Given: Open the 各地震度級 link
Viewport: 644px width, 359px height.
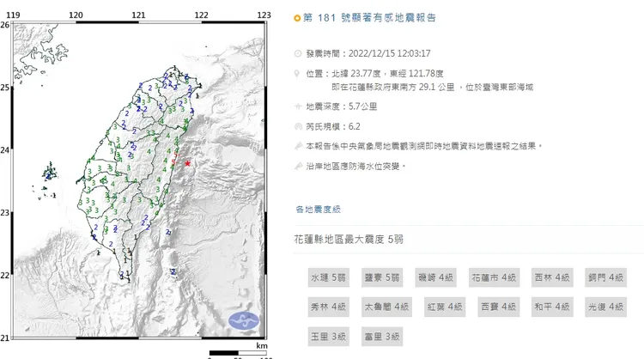Looking at the screenshot, I should (x=319, y=210).
